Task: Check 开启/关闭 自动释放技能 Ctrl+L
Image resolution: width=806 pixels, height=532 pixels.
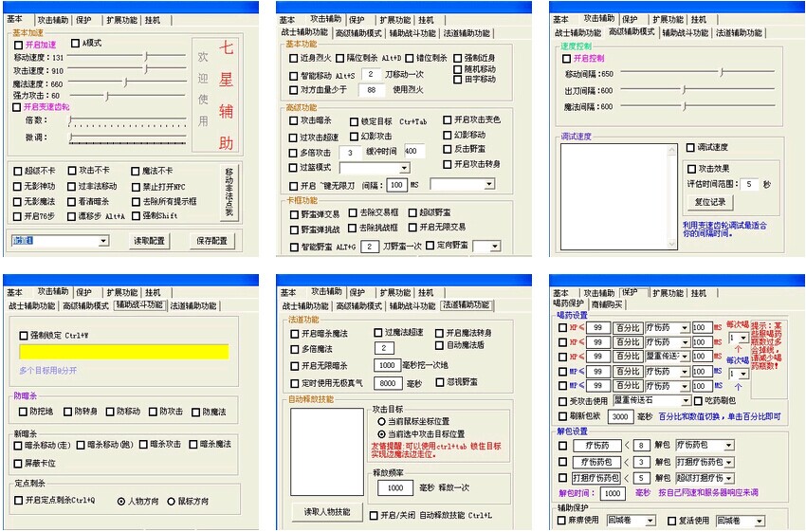Action: 374,516
